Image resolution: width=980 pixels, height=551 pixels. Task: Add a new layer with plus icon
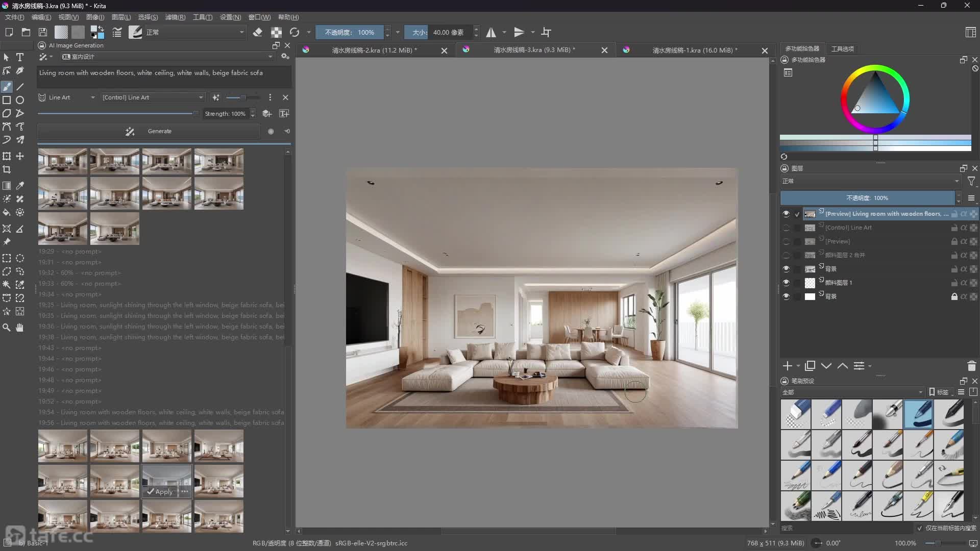(788, 366)
